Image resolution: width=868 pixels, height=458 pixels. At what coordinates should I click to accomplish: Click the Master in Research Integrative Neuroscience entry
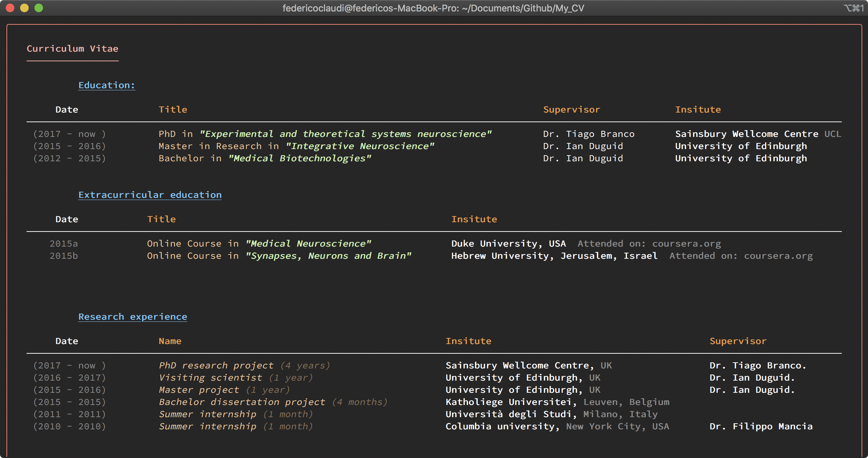296,146
